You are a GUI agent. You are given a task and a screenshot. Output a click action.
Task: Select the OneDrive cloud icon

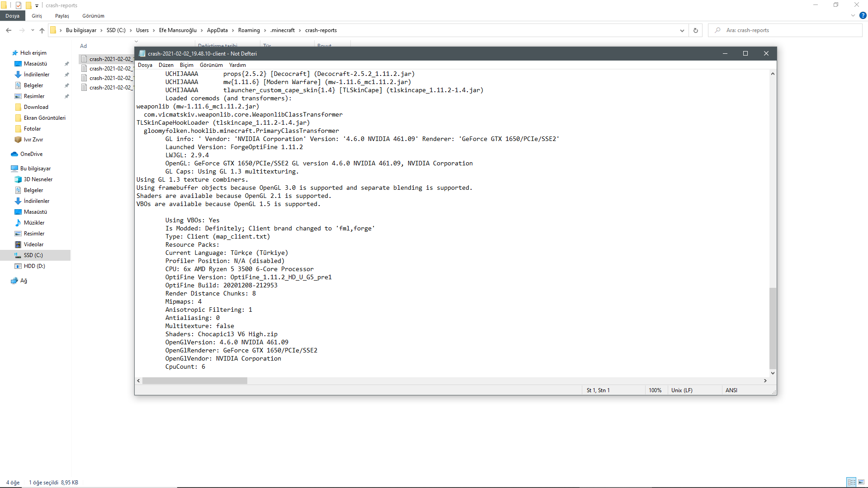[14, 154]
